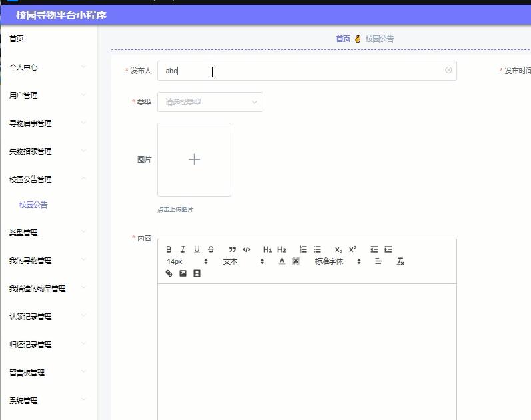Apply subscript formatting
This screenshot has width=531, height=420.
tap(338, 249)
